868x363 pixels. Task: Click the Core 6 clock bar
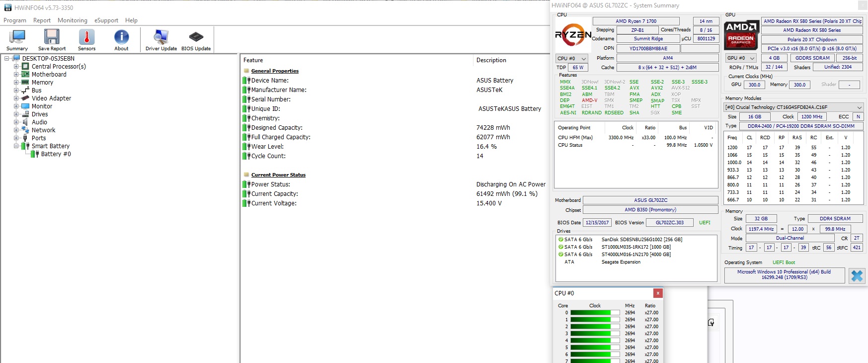pos(595,355)
